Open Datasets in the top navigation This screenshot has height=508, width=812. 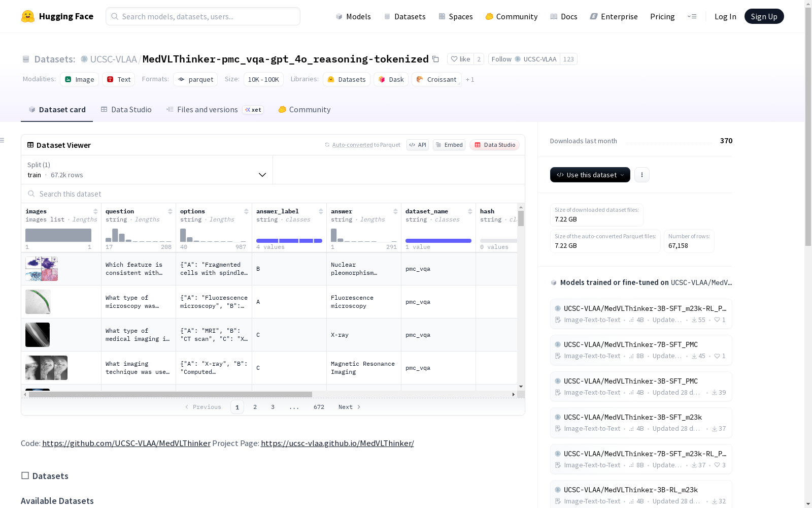pos(404,16)
